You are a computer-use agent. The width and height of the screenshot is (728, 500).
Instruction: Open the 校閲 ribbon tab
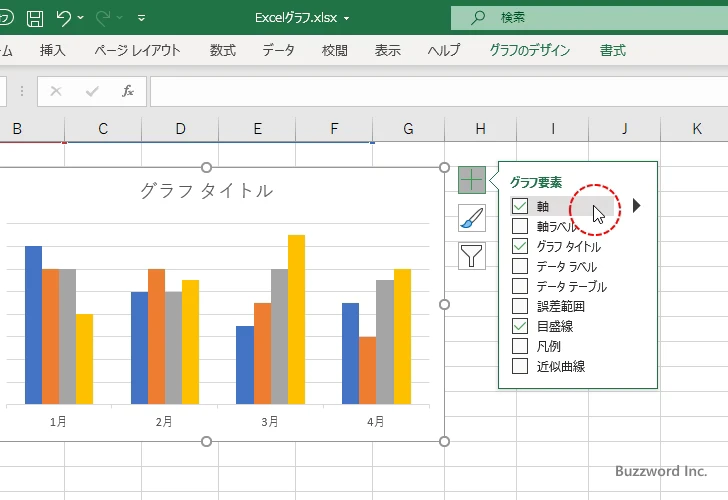[334, 50]
